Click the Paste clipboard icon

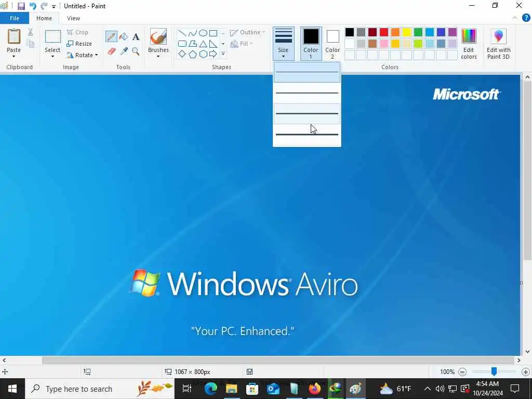(x=14, y=37)
